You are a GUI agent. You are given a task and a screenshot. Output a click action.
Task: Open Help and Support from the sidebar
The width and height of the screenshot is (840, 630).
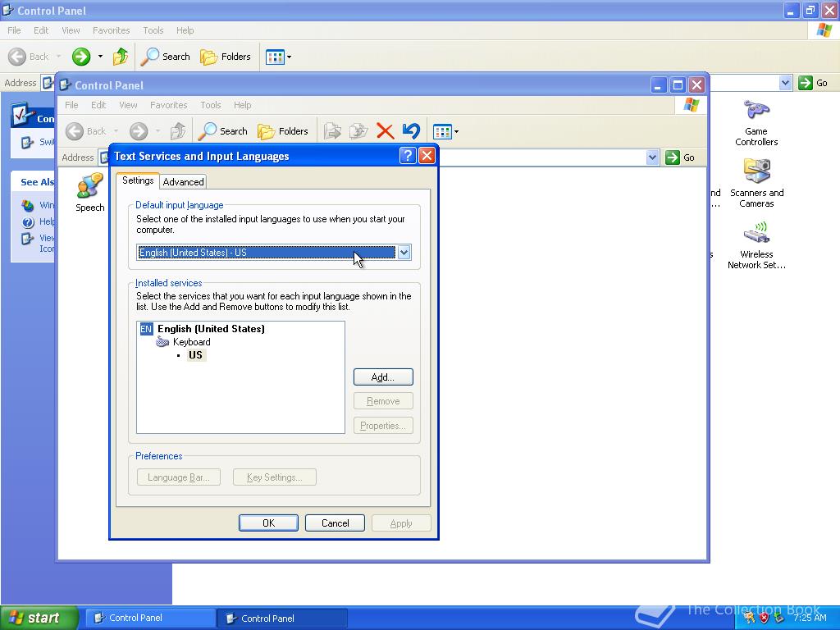tap(41, 221)
